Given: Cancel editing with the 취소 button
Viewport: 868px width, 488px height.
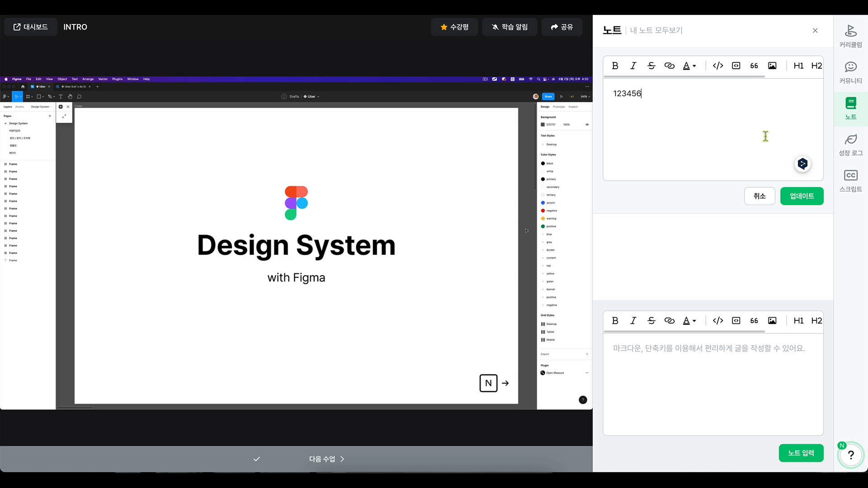Looking at the screenshot, I should (x=759, y=196).
